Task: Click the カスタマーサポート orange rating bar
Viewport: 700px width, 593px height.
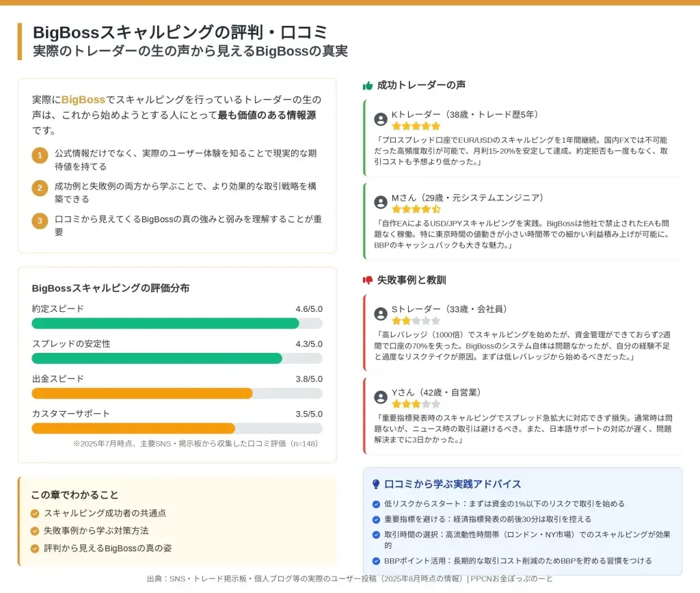Action: point(133,428)
